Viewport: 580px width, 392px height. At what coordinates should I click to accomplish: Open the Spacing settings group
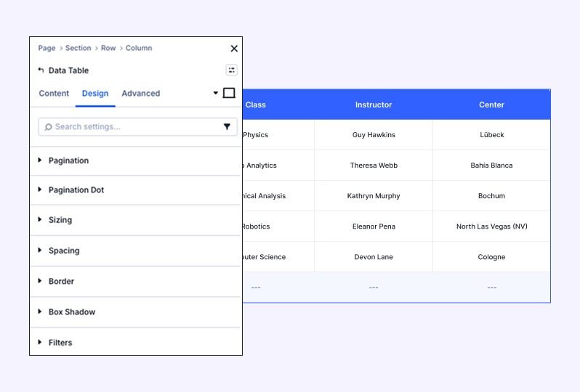[x=63, y=250]
